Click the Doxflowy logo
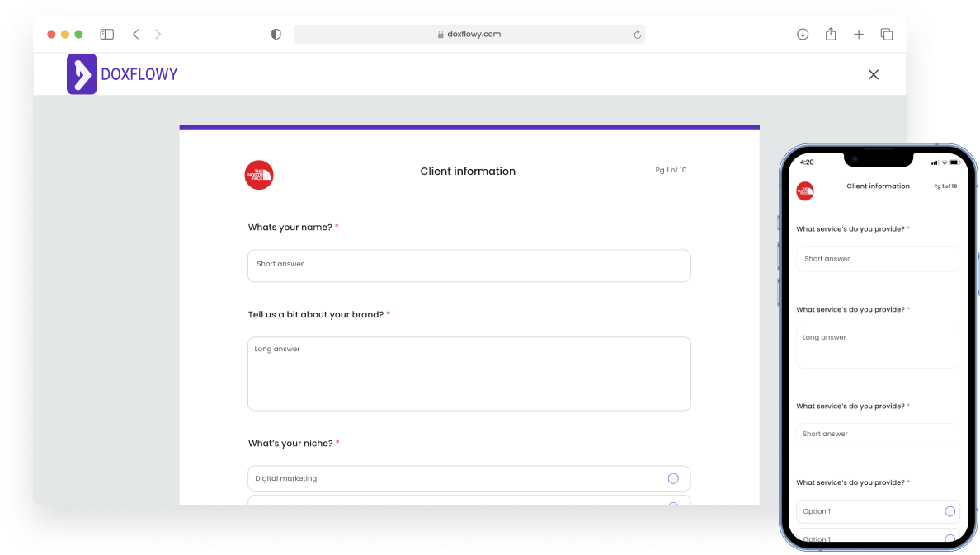The height and width of the screenshot is (555, 980). coord(122,73)
